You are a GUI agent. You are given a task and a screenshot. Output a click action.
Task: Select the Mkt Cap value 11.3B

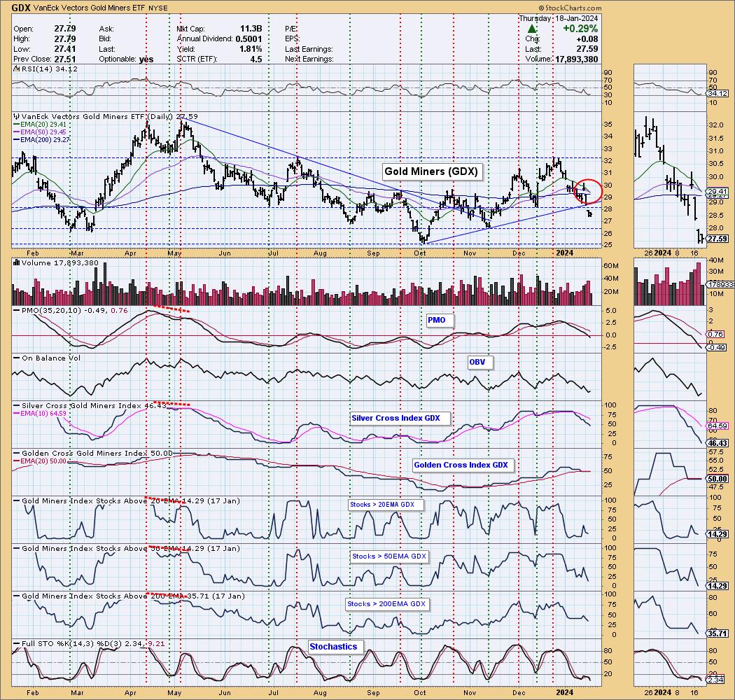tap(251, 29)
